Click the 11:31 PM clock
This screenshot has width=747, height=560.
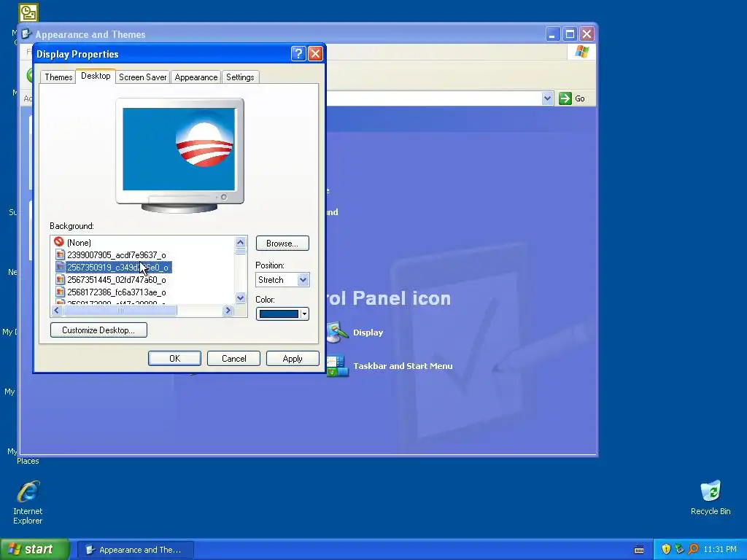click(x=720, y=549)
